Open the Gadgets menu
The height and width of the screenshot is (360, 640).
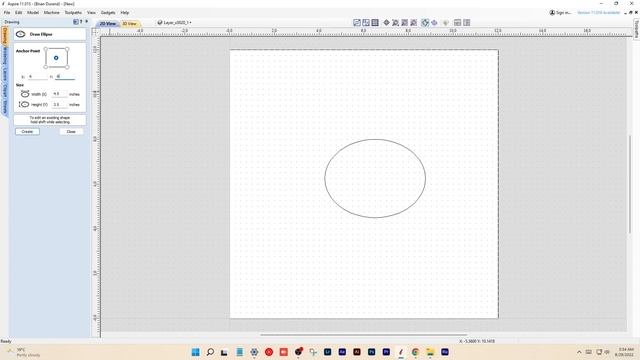tap(108, 13)
